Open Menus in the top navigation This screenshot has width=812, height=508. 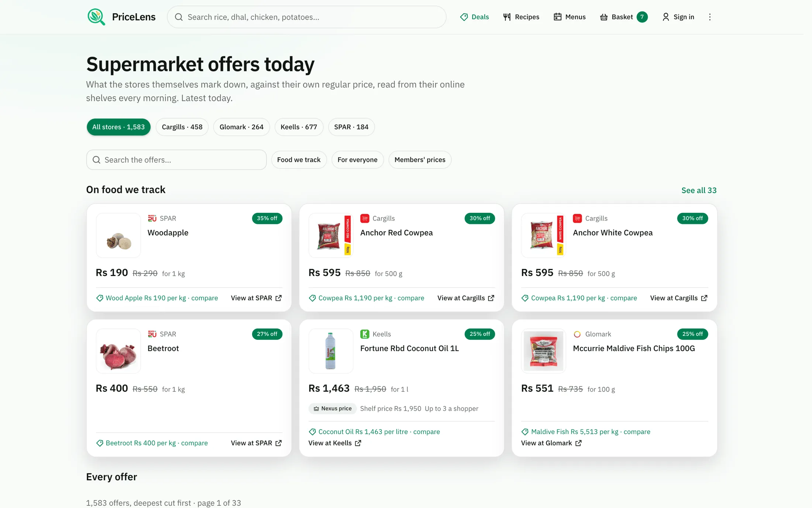(x=570, y=17)
